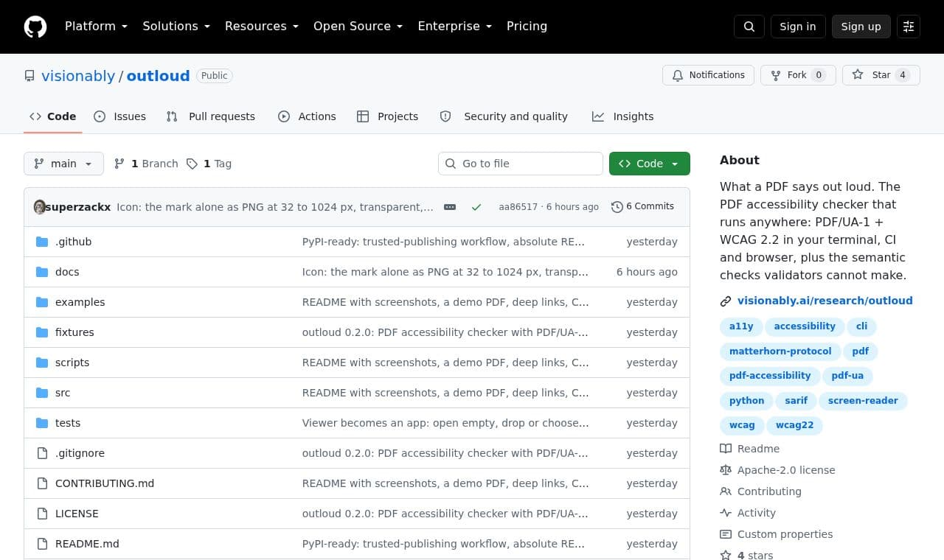Screen dimensions: 944x560
Task: Open the .github folder
Action: [x=73, y=242]
